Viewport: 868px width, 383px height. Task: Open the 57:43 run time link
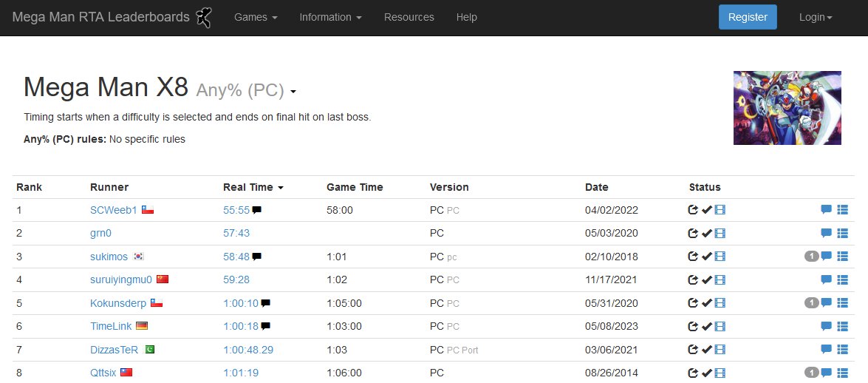click(x=236, y=234)
